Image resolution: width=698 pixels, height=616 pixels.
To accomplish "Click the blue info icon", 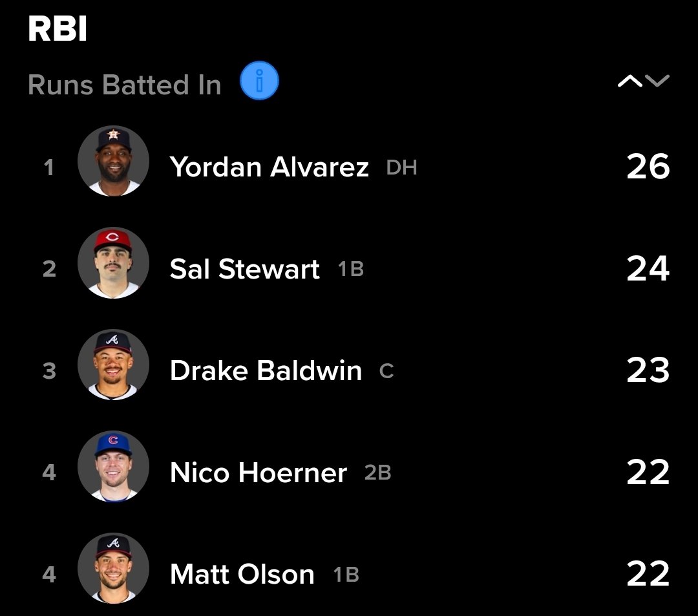I will coord(259,82).
